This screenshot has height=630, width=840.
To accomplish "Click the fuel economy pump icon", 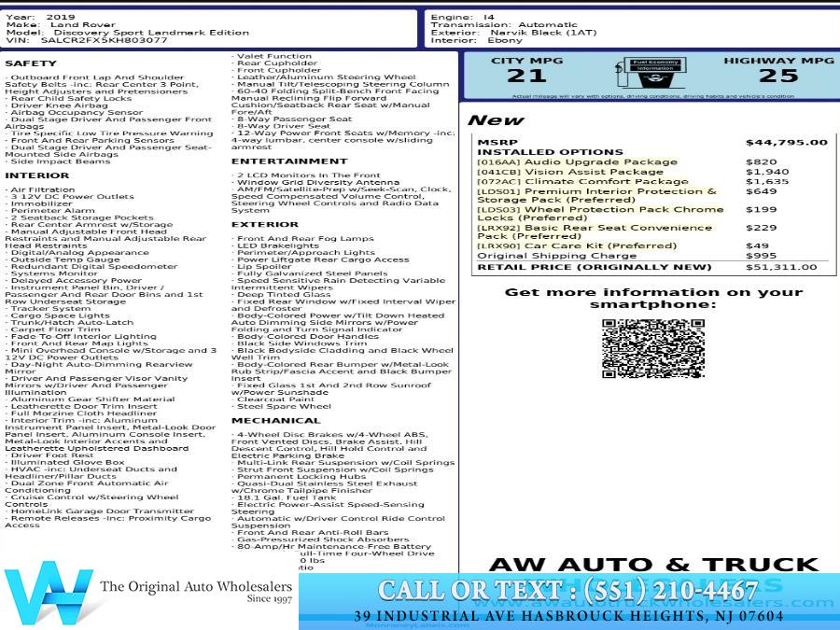I will 649,73.
